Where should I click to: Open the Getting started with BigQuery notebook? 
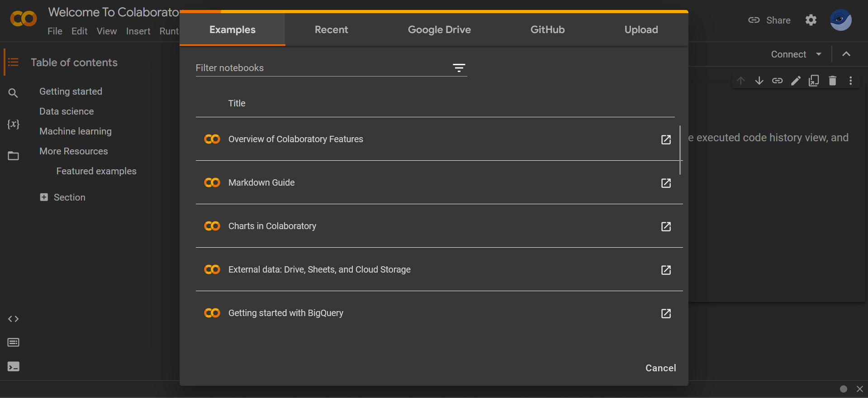[285, 313]
